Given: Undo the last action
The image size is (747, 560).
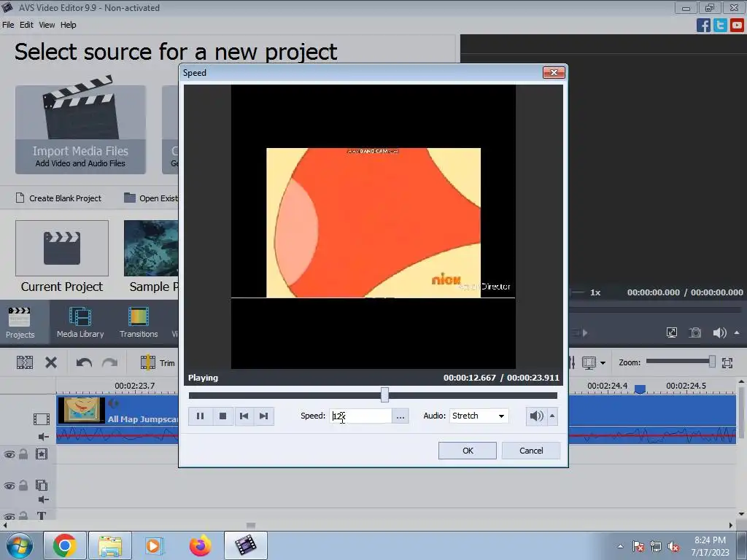Looking at the screenshot, I should pos(84,363).
